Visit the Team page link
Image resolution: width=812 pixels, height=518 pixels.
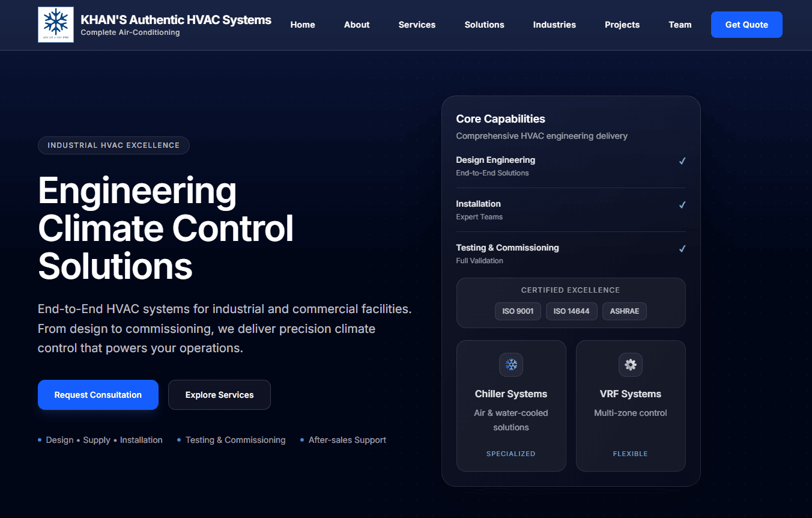tap(680, 25)
